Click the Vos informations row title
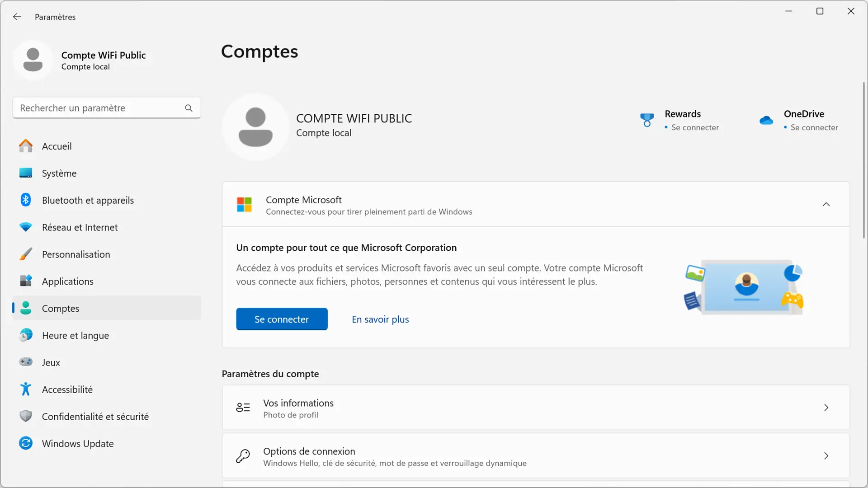868x488 pixels. [x=298, y=403]
